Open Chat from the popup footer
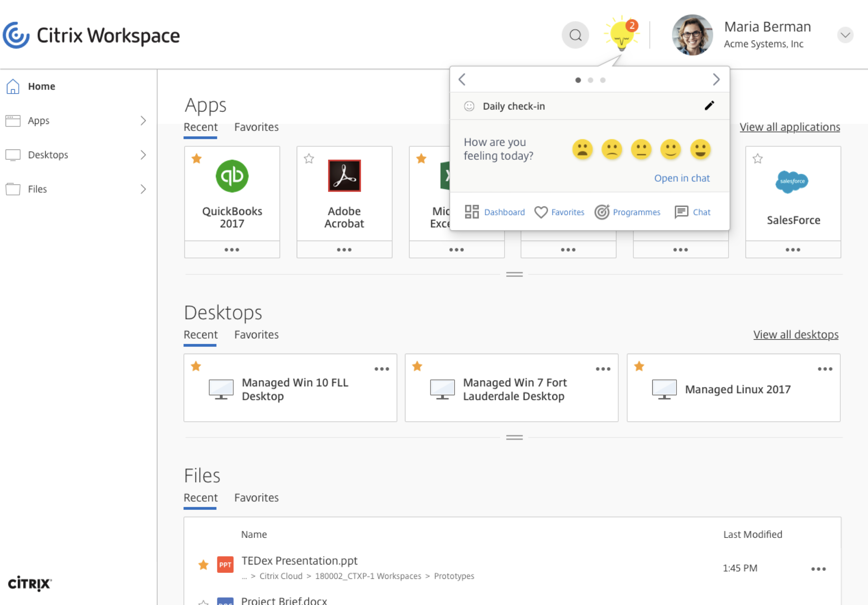The width and height of the screenshot is (868, 605). [x=693, y=212]
